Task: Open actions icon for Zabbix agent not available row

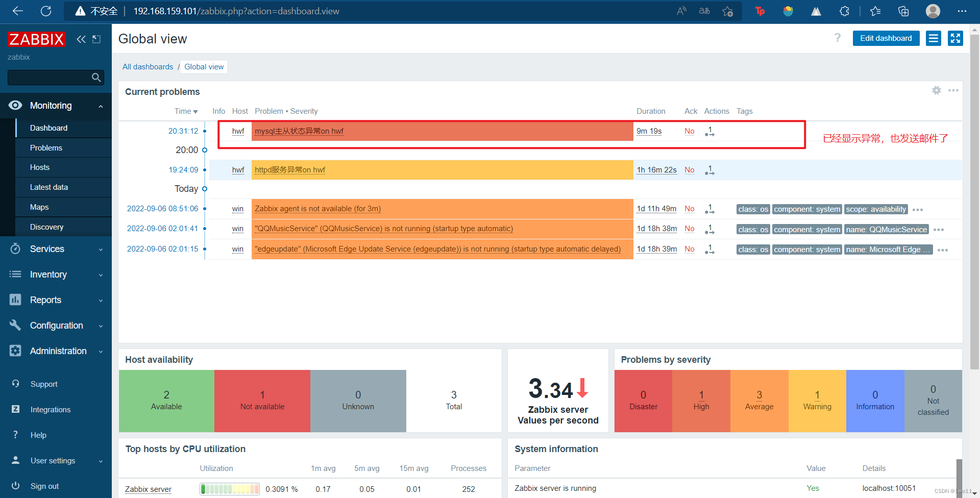Action: [x=709, y=209]
